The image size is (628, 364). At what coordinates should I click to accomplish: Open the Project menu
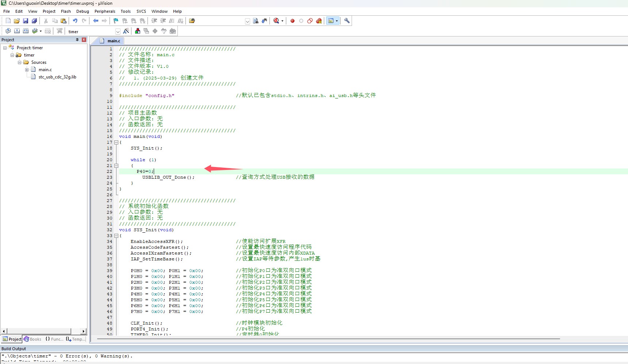[49, 11]
